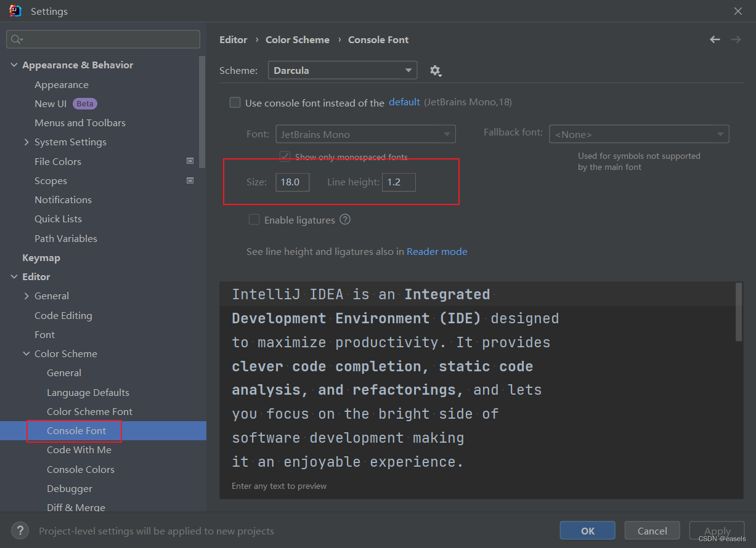Image resolution: width=756 pixels, height=548 pixels.
Task: Open Menus and Toolbars settings
Action: pos(80,123)
